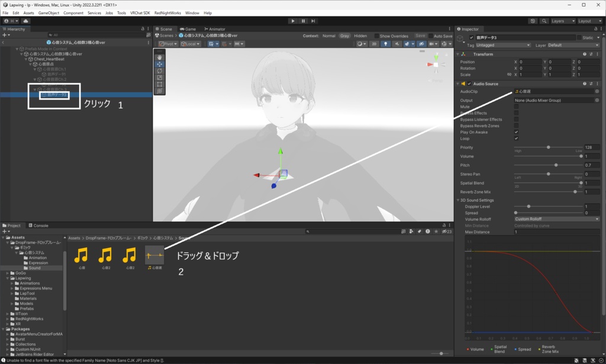The height and width of the screenshot is (364, 606).
Task: Enable the Auto Save checkbox
Action: (x=431, y=36)
